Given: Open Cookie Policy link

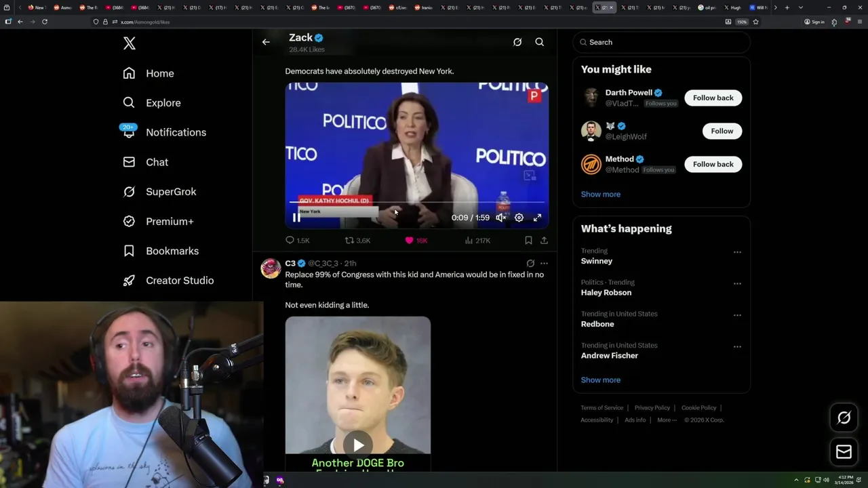Looking at the screenshot, I should tap(698, 408).
